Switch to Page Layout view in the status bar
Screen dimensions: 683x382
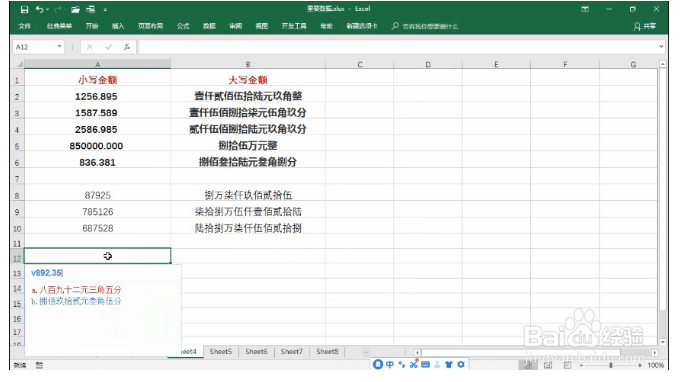coord(548,365)
